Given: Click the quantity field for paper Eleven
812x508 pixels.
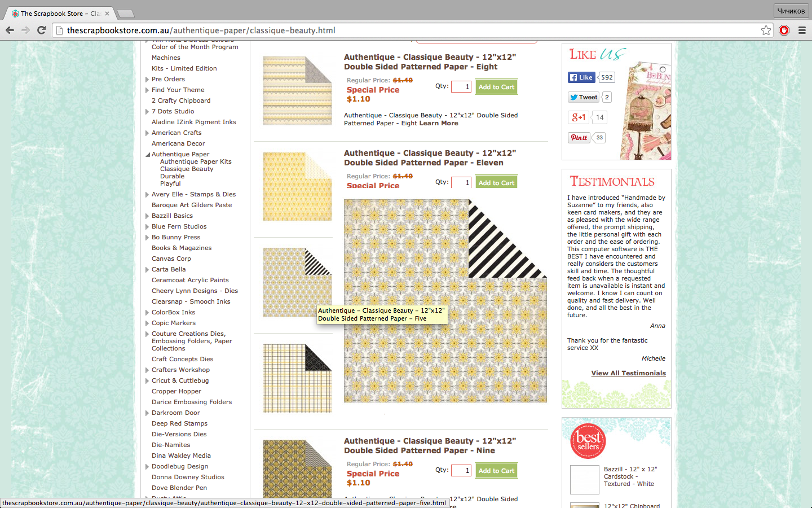Looking at the screenshot, I should click(x=461, y=182).
